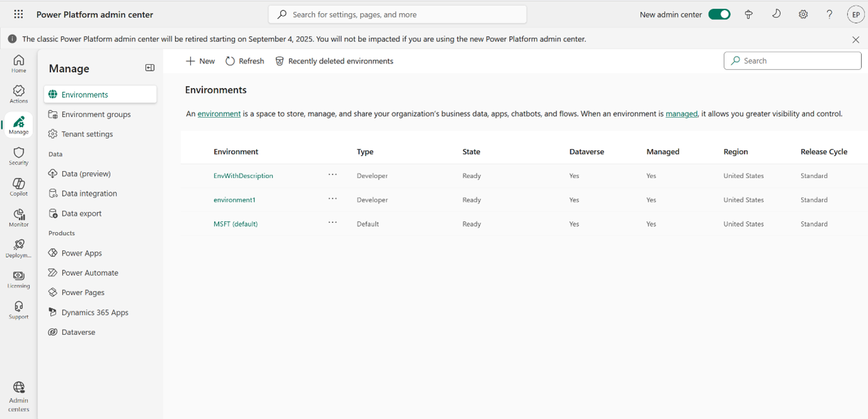Turn off the New admin center toggle
The image size is (868, 419).
pos(719,14)
